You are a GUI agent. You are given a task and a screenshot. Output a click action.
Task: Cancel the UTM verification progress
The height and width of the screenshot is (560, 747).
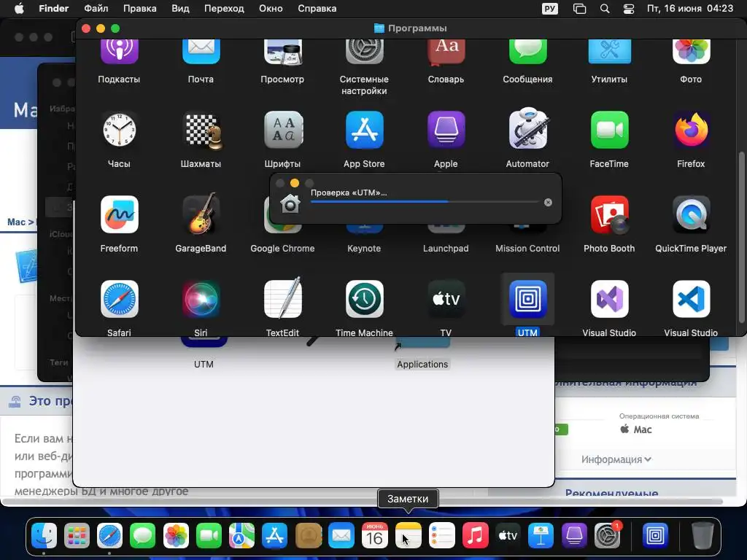point(549,203)
